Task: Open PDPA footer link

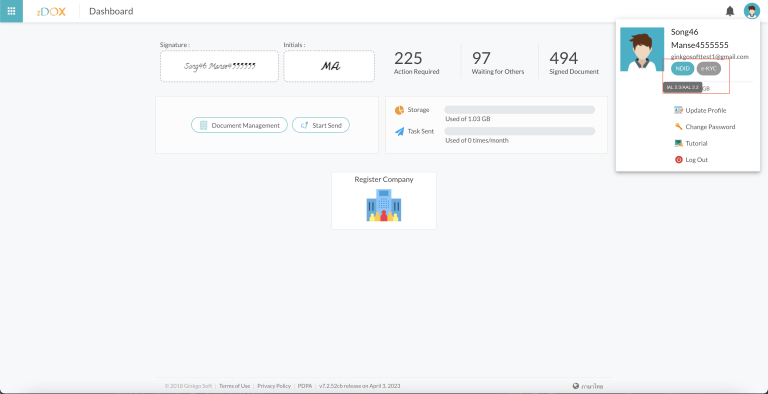Action: click(305, 386)
